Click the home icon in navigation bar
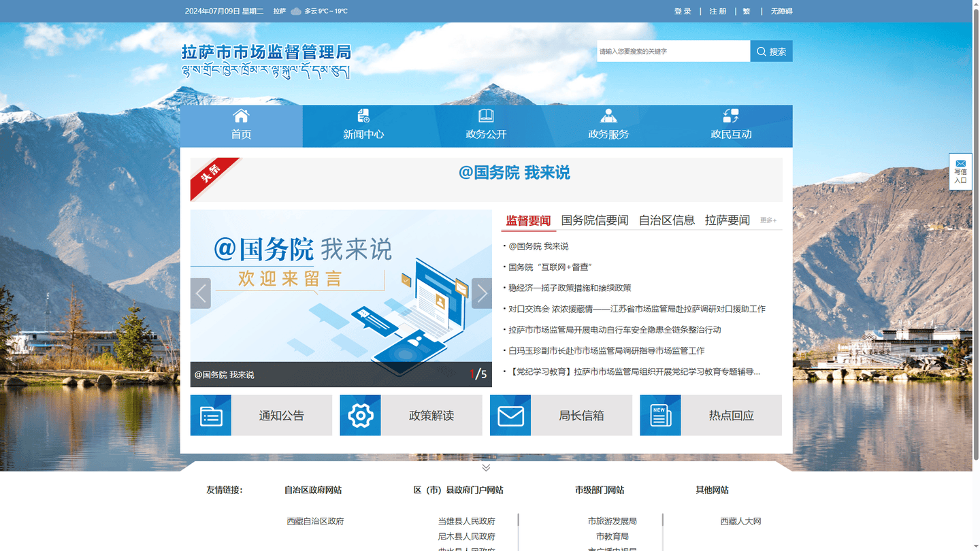This screenshot has width=980, height=551. (241, 116)
